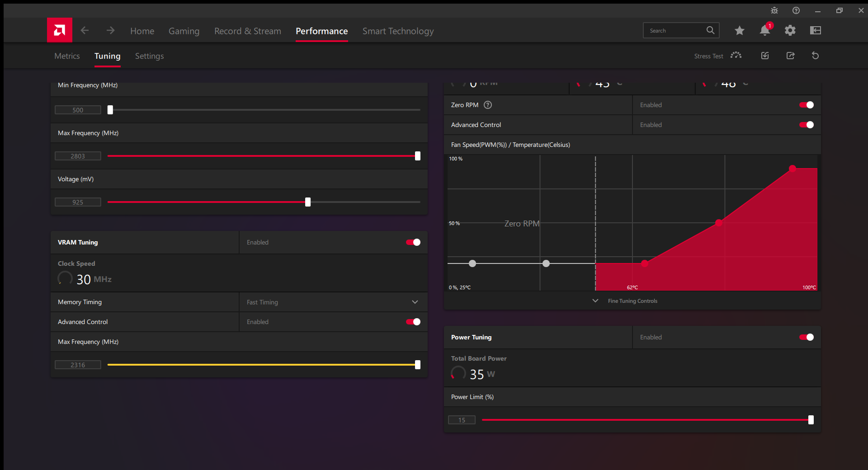868x470 pixels.
Task: Disable Power Tuning switch
Action: 807,337
